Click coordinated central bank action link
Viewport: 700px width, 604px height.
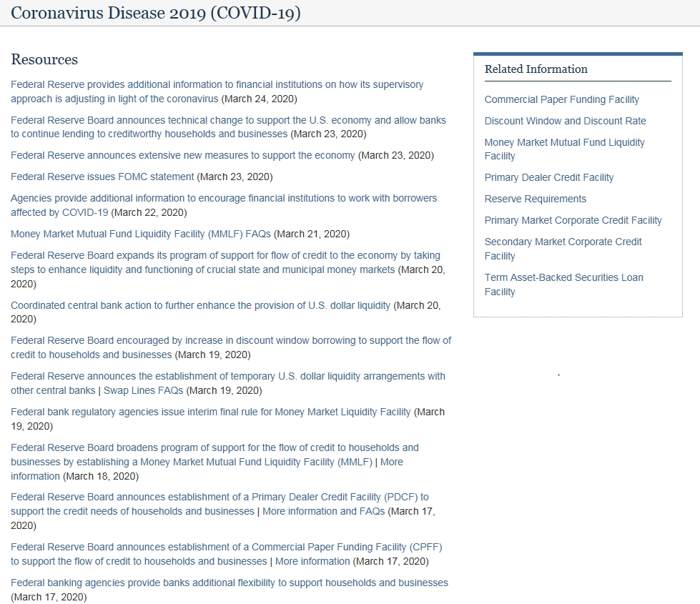pos(200,305)
